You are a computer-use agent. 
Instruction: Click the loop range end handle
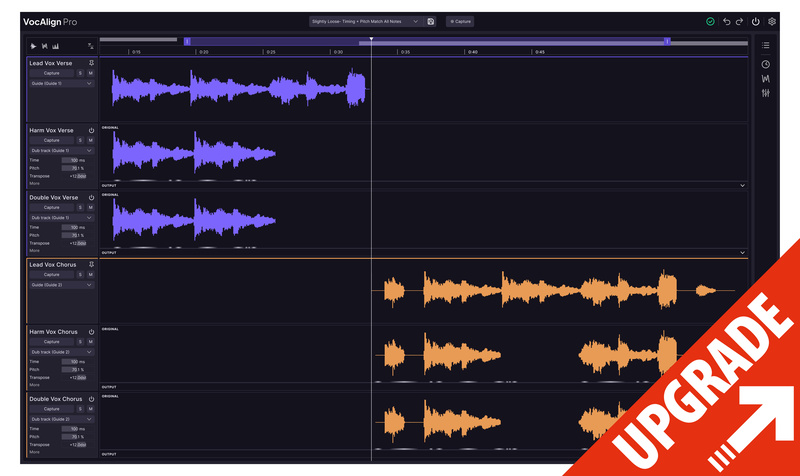coord(667,41)
